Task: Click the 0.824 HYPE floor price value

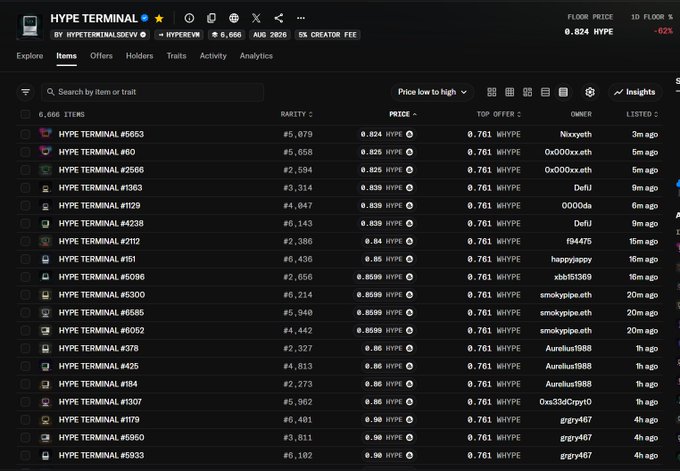Action: click(589, 32)
